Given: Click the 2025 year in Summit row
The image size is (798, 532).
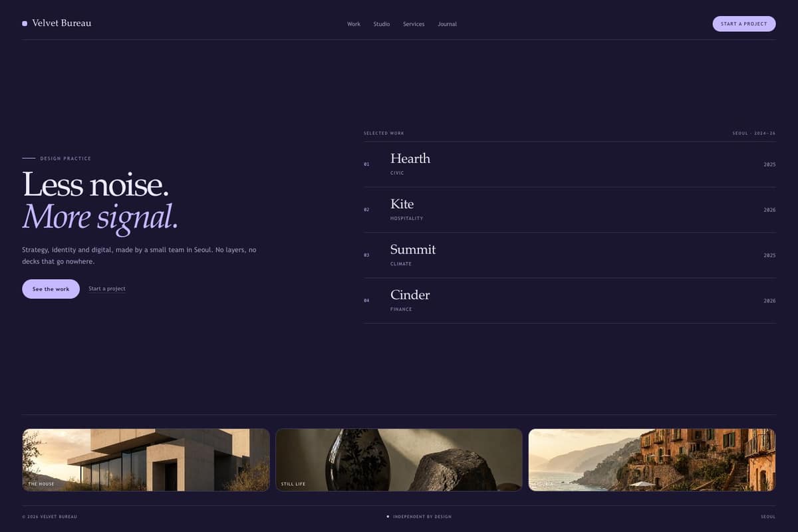Looking at the screenshot, I should [x=769, y=255].
